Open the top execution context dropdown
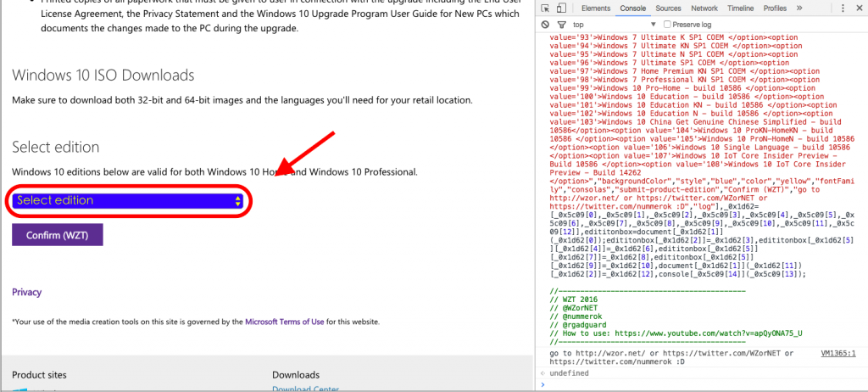Screen dimensions: 868x392 [614, 25]
